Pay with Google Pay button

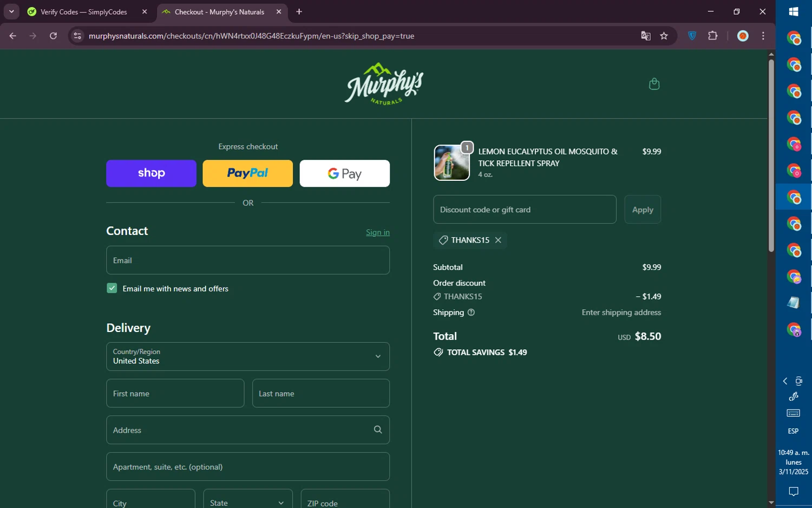(344, 173)
